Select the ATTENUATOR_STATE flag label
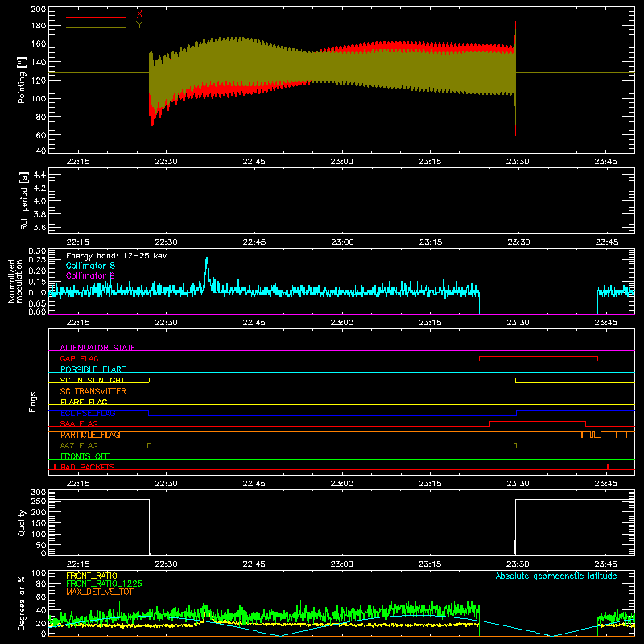 click(97, 348)
